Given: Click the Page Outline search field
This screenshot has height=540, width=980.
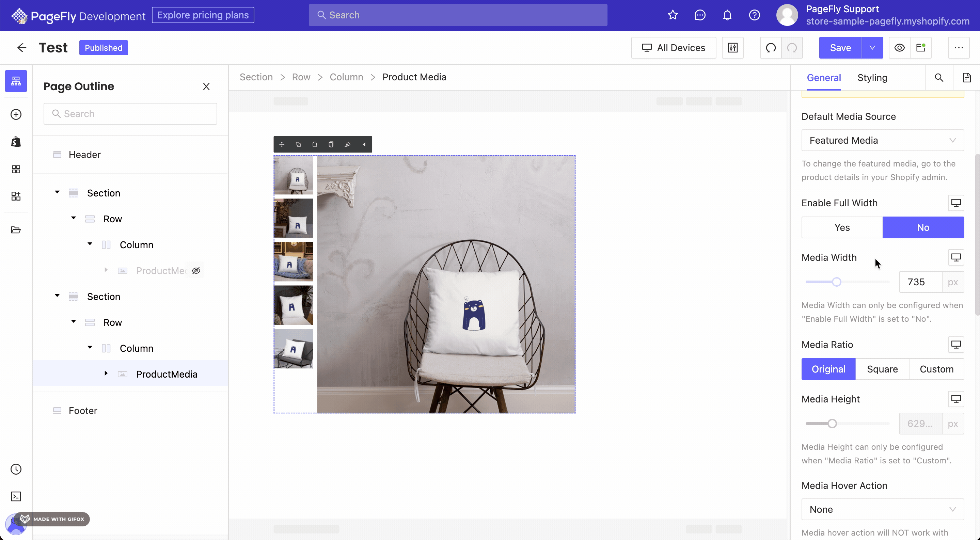Looking at the screenshot, I should (130, 114).
